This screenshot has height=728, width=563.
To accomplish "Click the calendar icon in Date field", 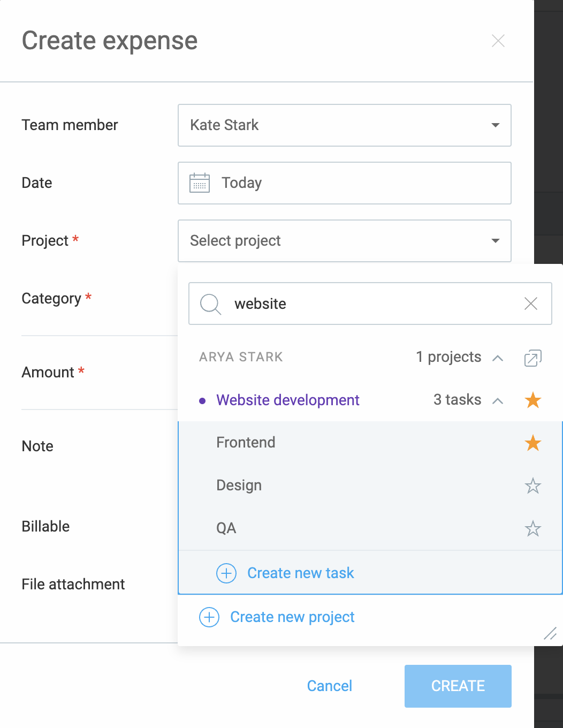I will coord(200,183).
